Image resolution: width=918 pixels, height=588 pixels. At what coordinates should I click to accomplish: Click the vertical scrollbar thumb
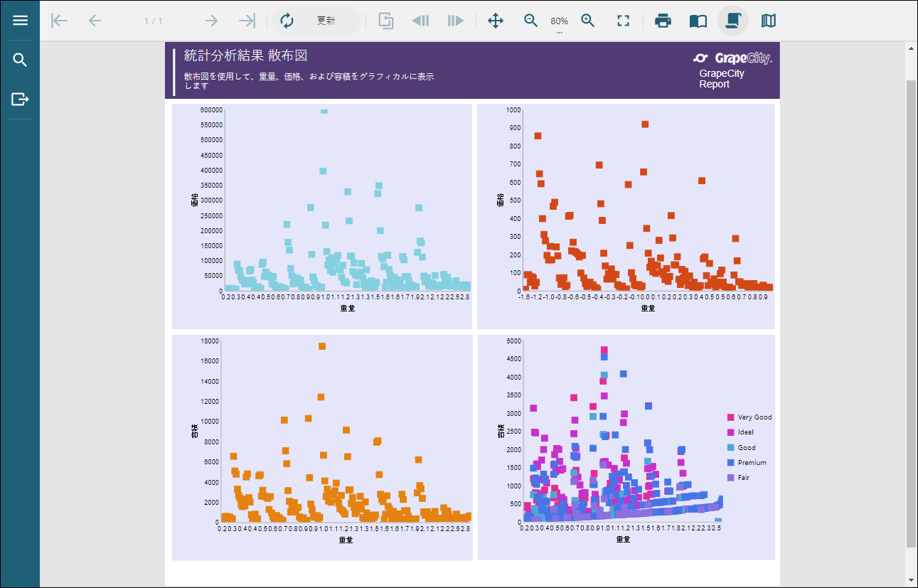point(912,313)
